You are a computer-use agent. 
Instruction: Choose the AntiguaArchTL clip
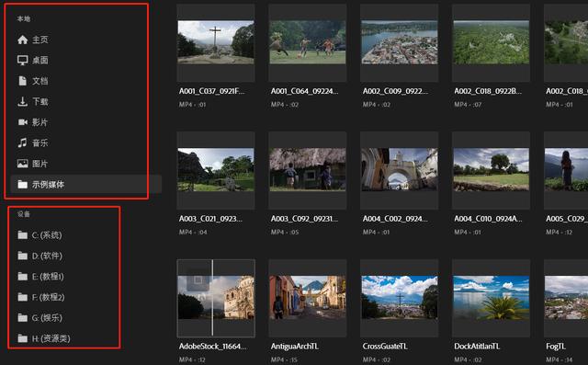click(308, 298)
